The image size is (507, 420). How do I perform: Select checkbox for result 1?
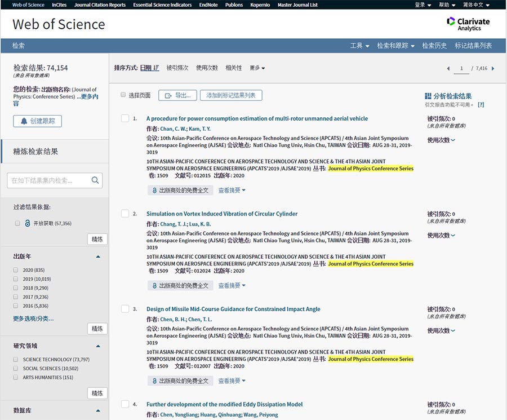125,118
